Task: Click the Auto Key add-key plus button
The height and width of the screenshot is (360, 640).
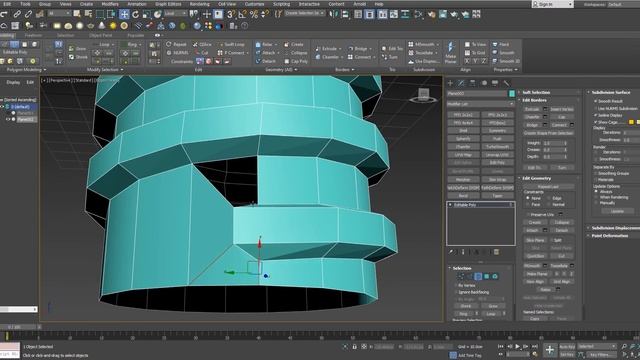Action: (x=550, y=350)
